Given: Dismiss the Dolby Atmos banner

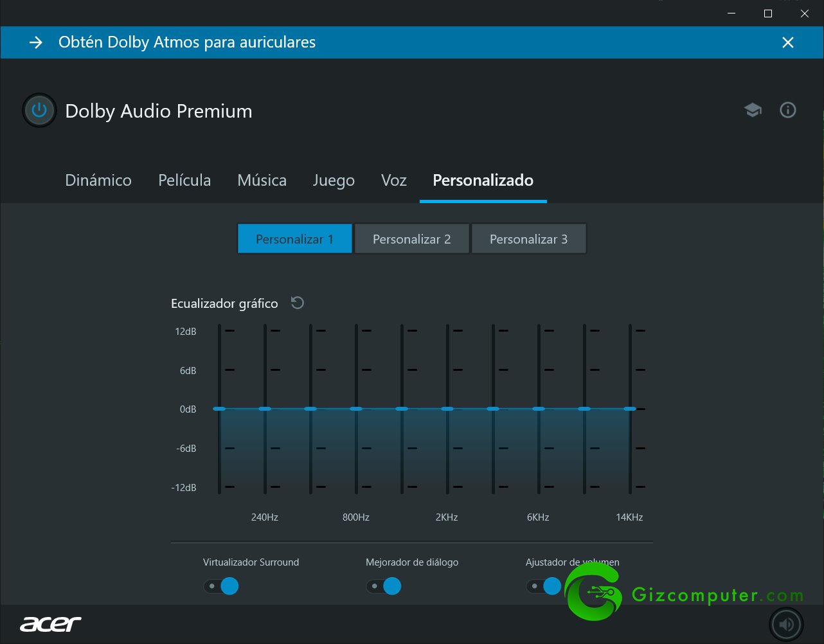Looking at the screenshot, I should tap(787, 42).
